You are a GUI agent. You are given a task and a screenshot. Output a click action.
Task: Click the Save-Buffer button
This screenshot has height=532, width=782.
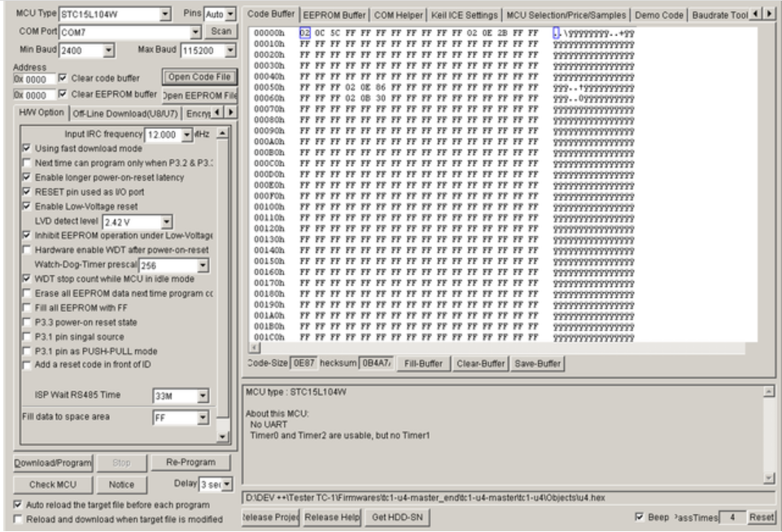538,364
